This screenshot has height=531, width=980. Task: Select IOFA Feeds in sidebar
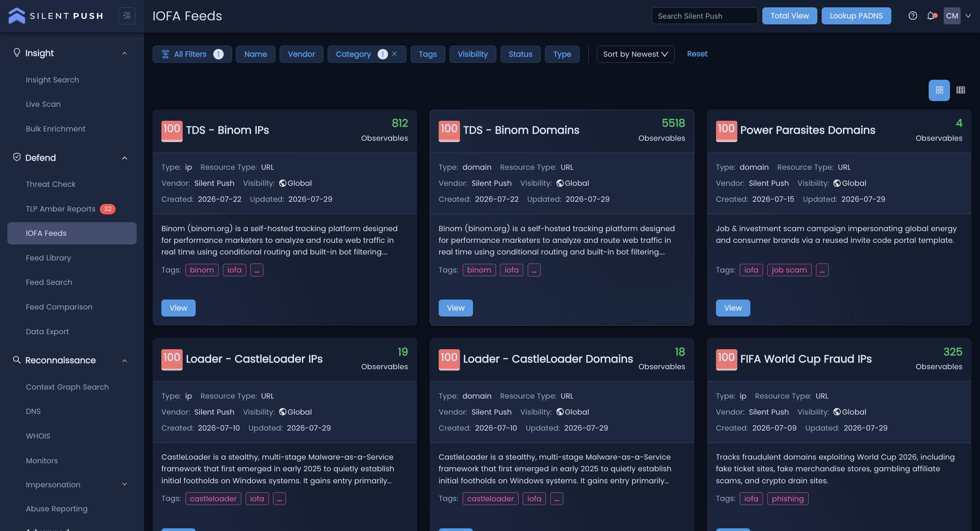tap(72, 233)
